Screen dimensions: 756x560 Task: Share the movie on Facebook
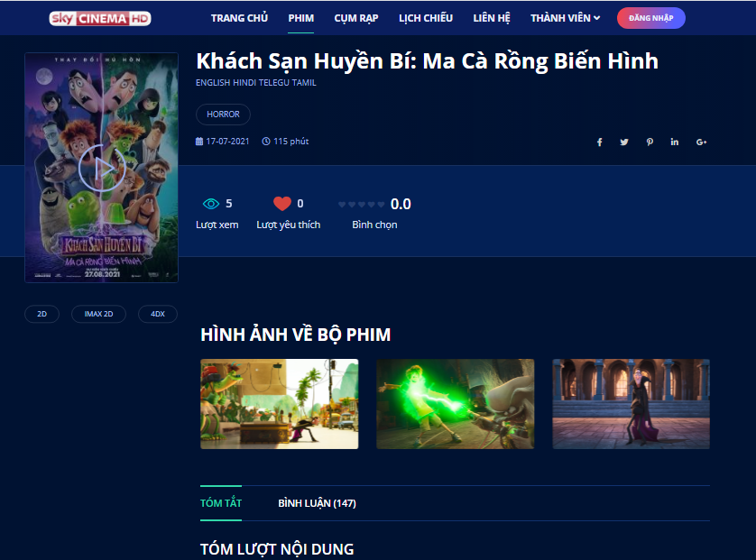point(599,142)
